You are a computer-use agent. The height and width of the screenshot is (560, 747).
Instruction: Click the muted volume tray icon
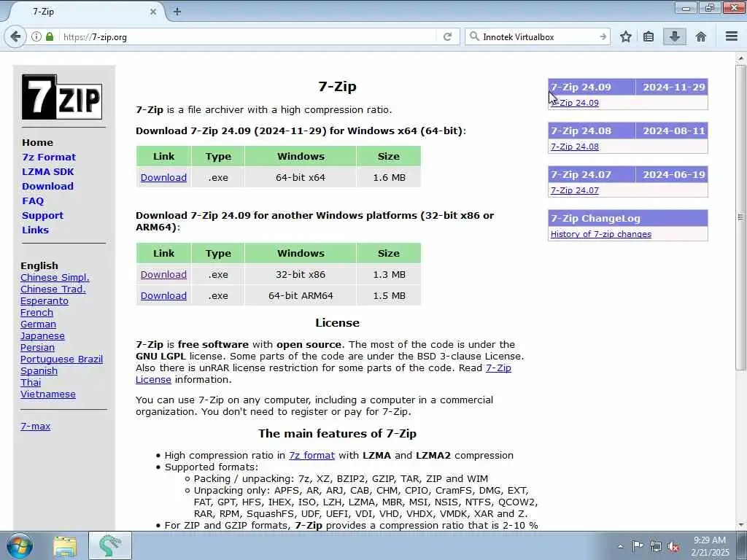[x=673, y=547]
